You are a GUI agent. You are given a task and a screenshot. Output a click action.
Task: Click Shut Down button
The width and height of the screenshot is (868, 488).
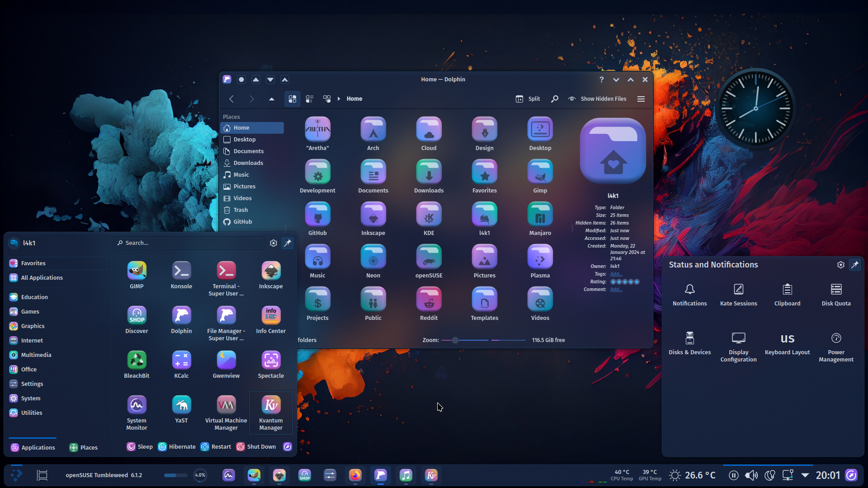(x=256, y=447)
